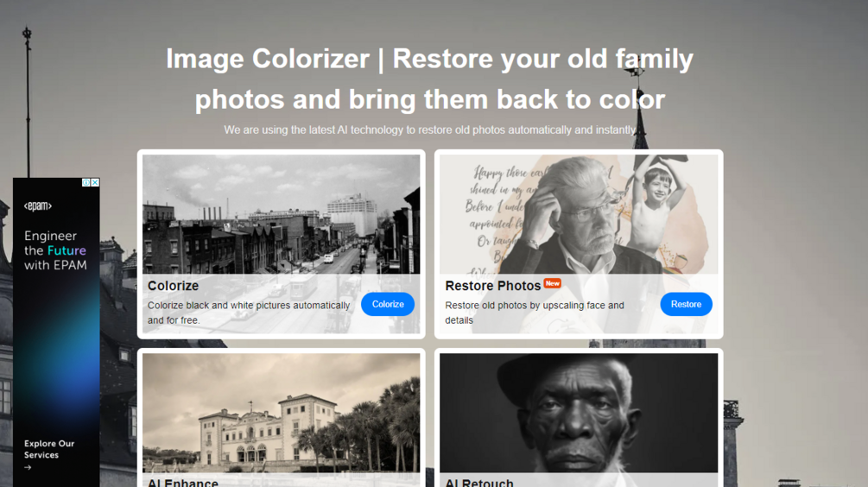Open the Explore Our Services link

tap(49, 449)
